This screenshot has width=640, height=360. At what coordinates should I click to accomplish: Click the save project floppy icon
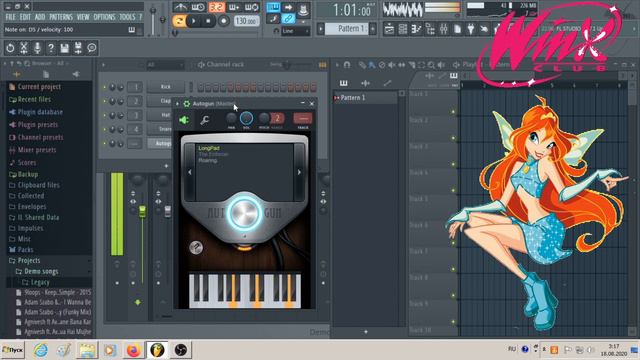[64, 48]
